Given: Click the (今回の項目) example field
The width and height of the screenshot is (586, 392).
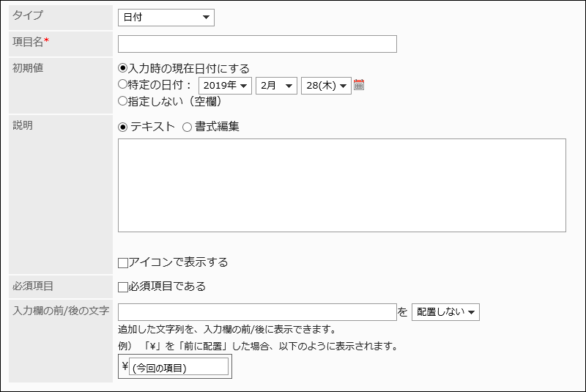Looking at the screenshot, I should click(179, 366).
